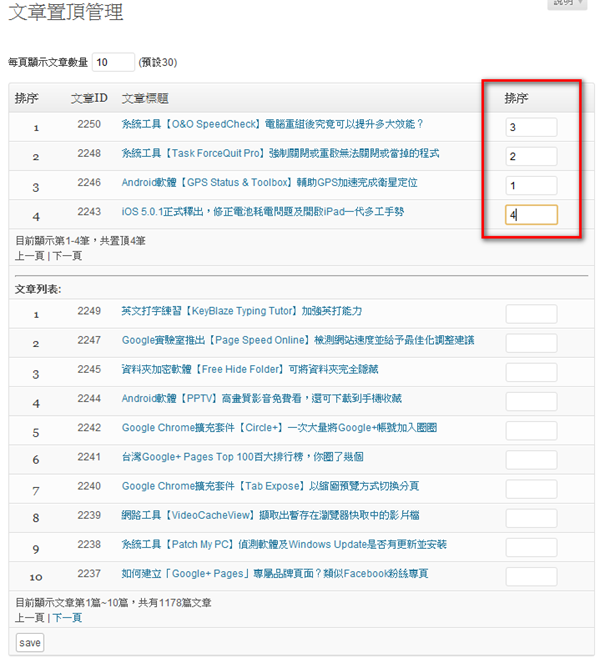Open the VideoCacheView article link
The image size is (600, 658).
[270, 515]
